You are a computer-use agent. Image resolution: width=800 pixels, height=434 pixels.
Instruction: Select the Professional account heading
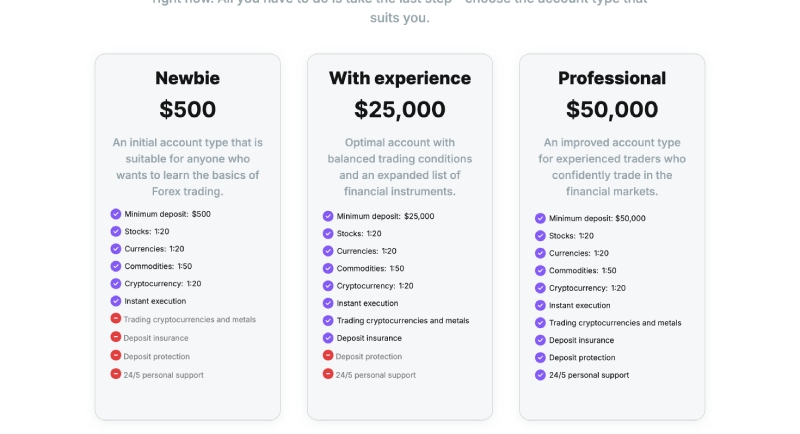point(612,78)
